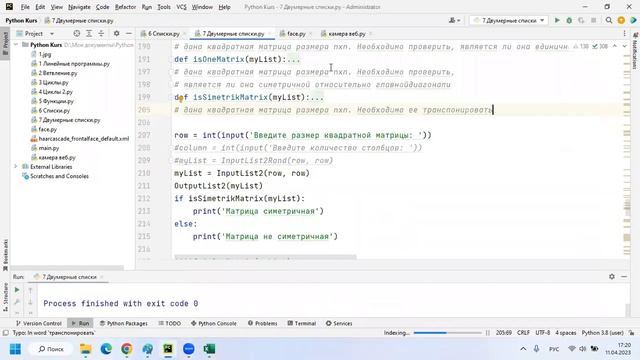
Task: Open File Explorer from taskbar
Action: [x=86, y=349]
